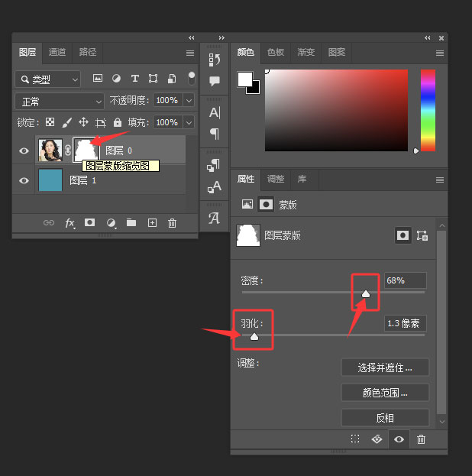Open the fx layer style menu
The height and width of the screenshot is (476, 472).
[70, 223]
